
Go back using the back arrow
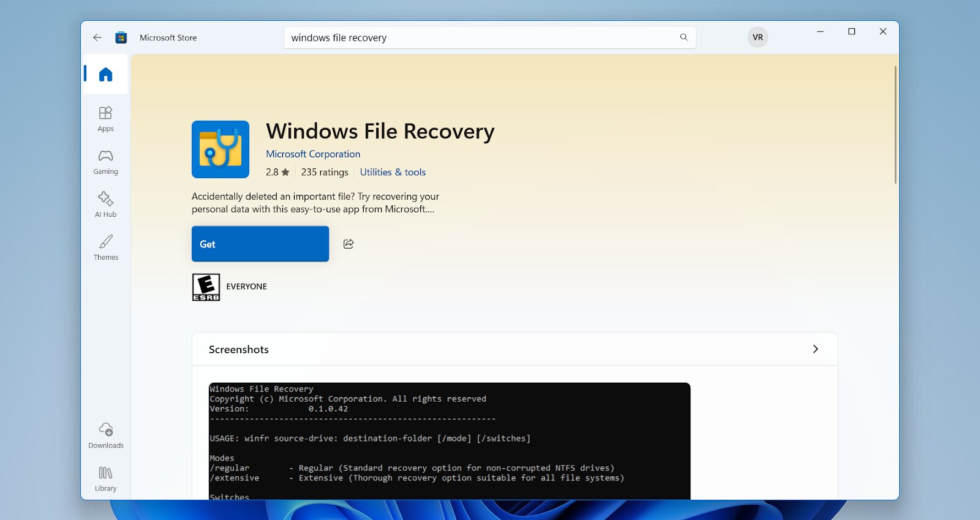tap(97, 37)
